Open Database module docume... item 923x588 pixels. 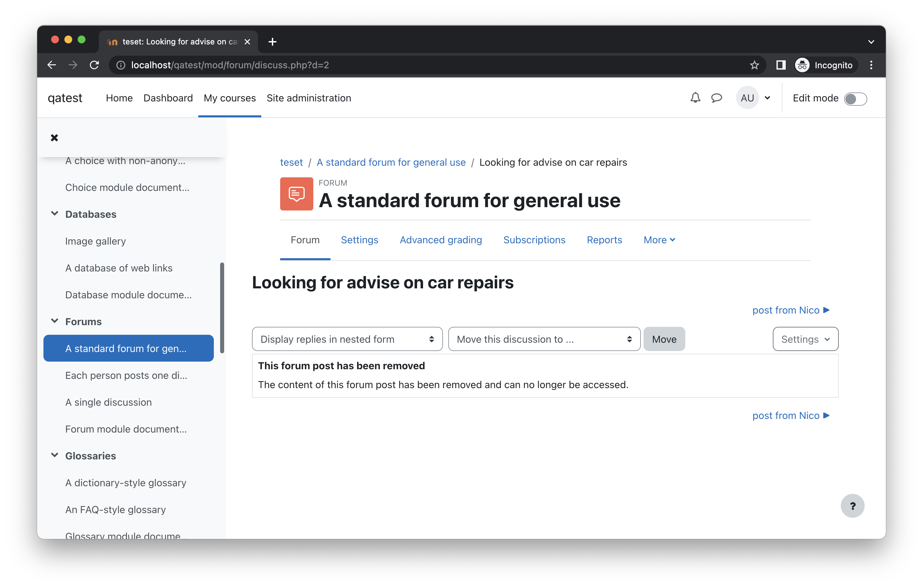coord(128,295)
